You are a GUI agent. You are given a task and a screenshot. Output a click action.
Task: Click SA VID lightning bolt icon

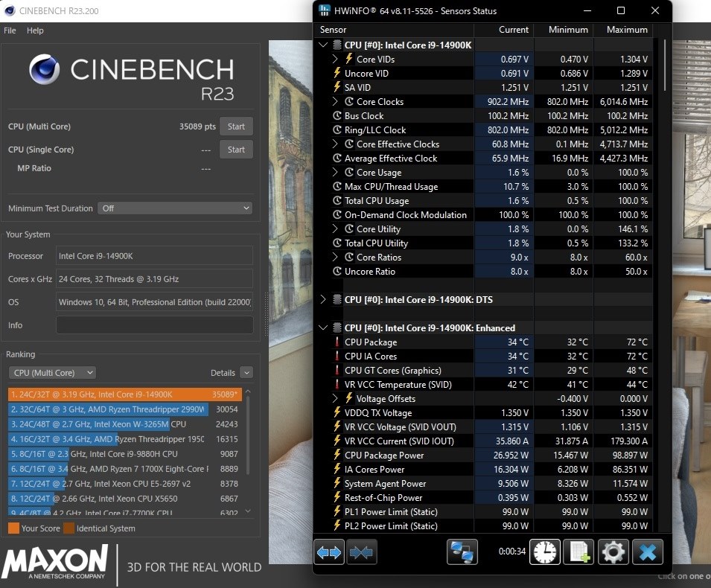point(337,87)
